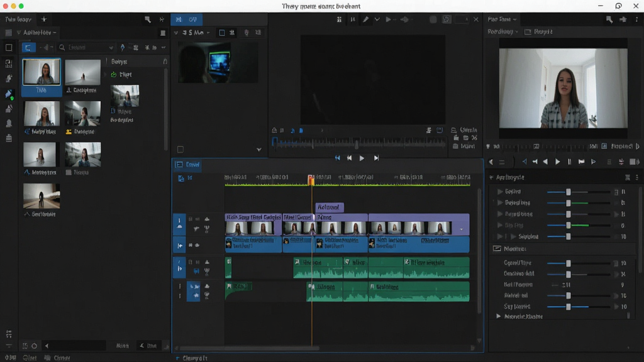Open the three-dot menu in the right panel header
Viewport: 644px width, 362px height.
point(637,19)
